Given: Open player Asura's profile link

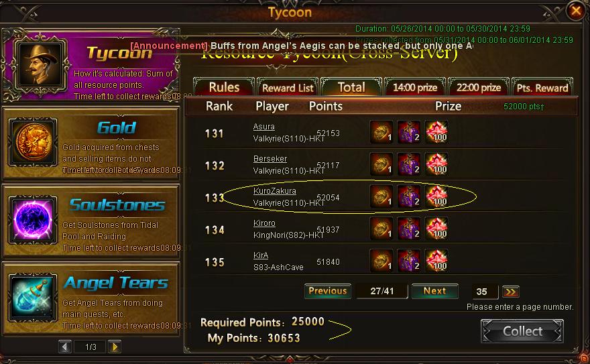Looking at the screenshot, I should point(263,127).
